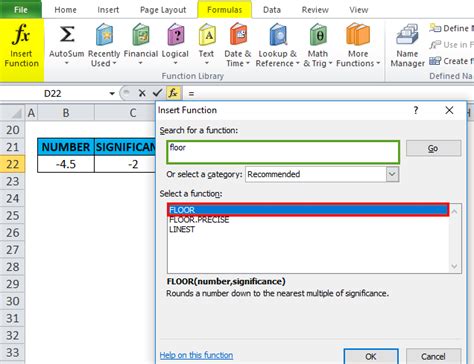
Task: Confirm formula entry with the checkmark
Action: point(157,93)
